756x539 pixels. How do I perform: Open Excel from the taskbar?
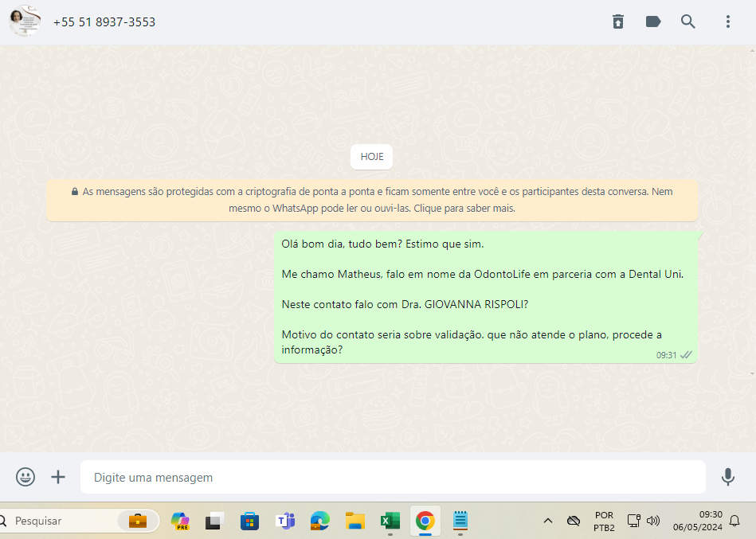pos(390,521)
